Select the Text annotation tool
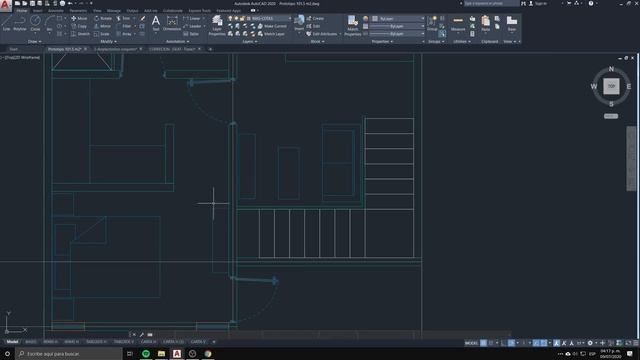The height and width of the screenshot is (360, 640). 156,23
